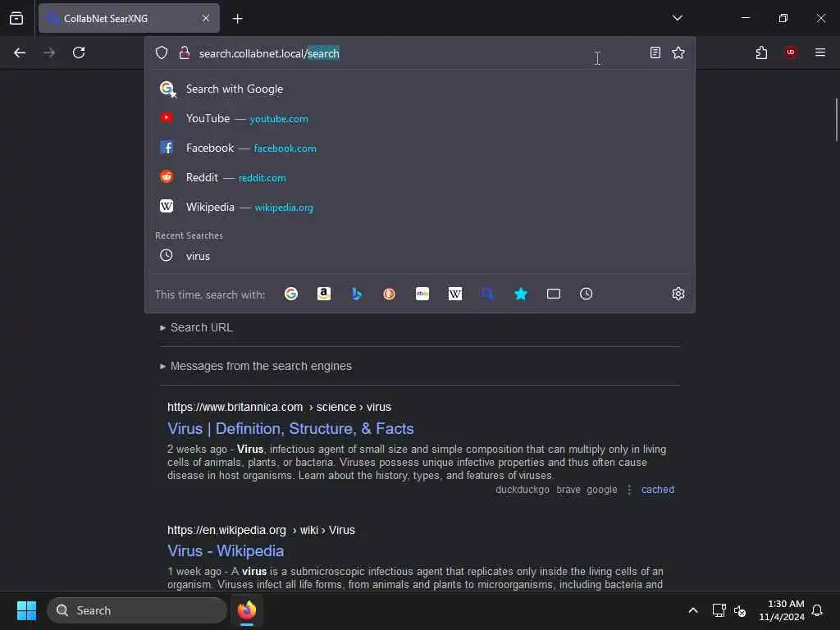The width and height of the screenshot is (840, 630).
Task: Click inside the address bar URL text
Action: 269,53
